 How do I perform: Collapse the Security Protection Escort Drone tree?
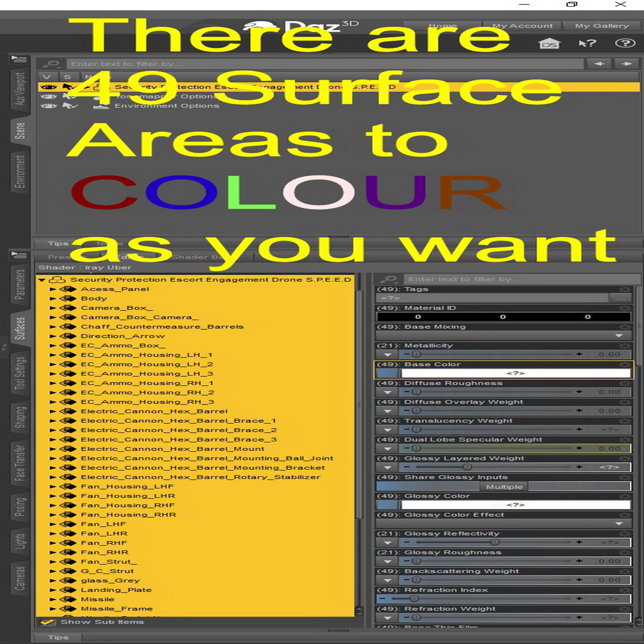(42, 280)
